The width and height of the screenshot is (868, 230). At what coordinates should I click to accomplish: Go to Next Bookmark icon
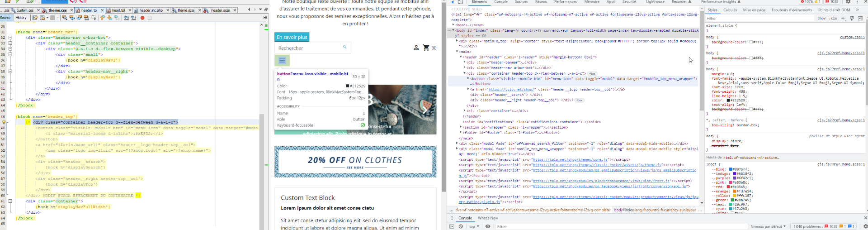pos(109,18)
